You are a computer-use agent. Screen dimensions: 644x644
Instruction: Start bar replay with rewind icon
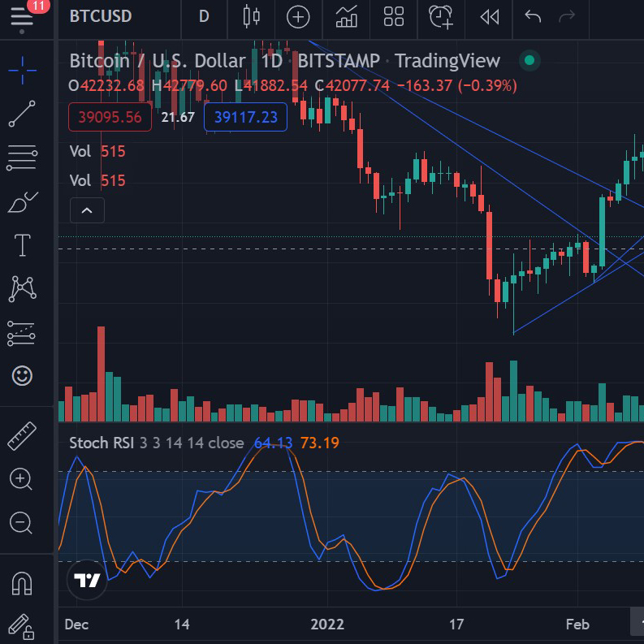click(490, 17)
